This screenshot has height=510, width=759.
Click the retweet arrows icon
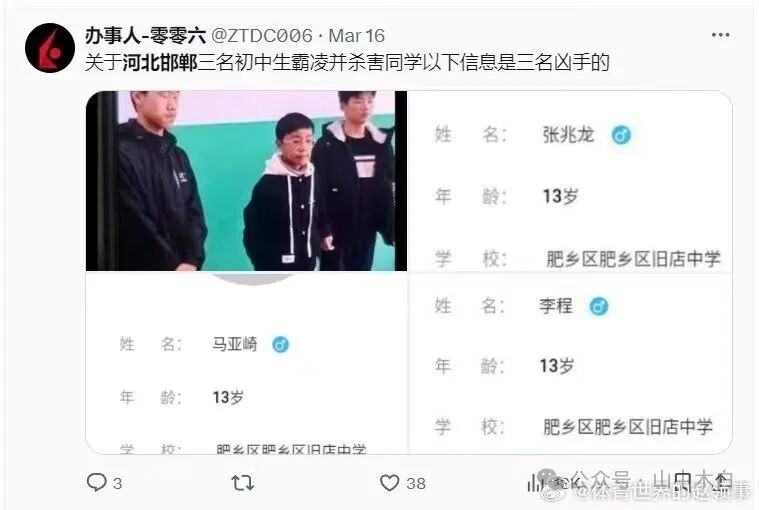pos(243,483)
